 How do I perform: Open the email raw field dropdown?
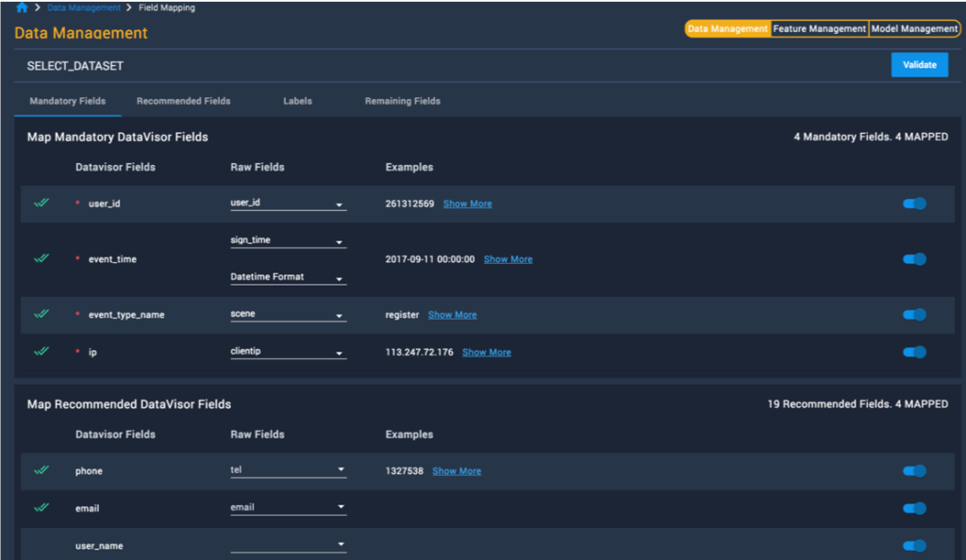(289, 508)
